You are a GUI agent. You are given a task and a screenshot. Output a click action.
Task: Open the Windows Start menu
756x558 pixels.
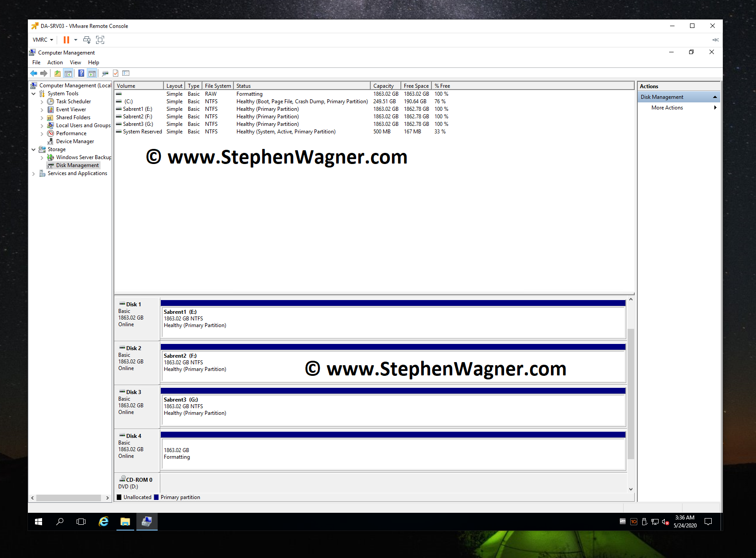(x=39, y=522)
